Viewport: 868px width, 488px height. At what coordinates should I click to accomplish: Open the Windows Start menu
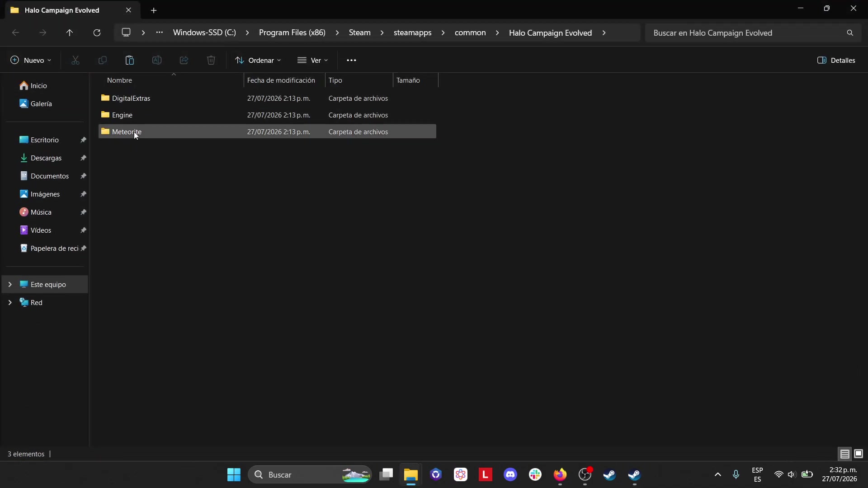pyautogui.click(x=234, y=474)
